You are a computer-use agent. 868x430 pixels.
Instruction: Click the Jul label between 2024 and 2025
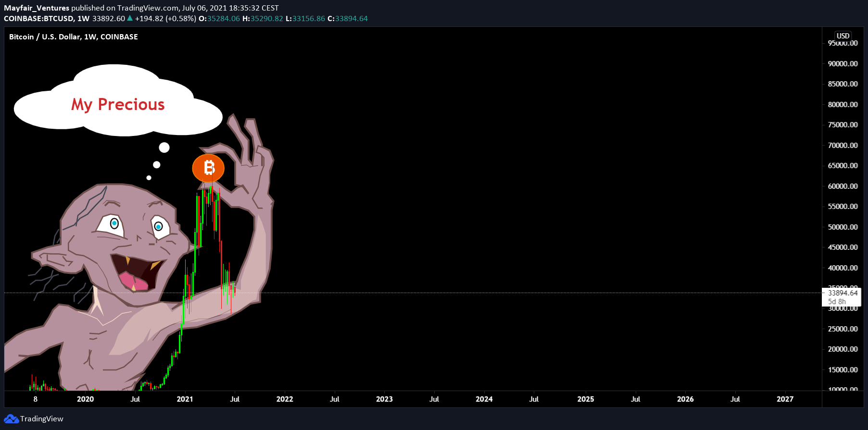(534, 399)
